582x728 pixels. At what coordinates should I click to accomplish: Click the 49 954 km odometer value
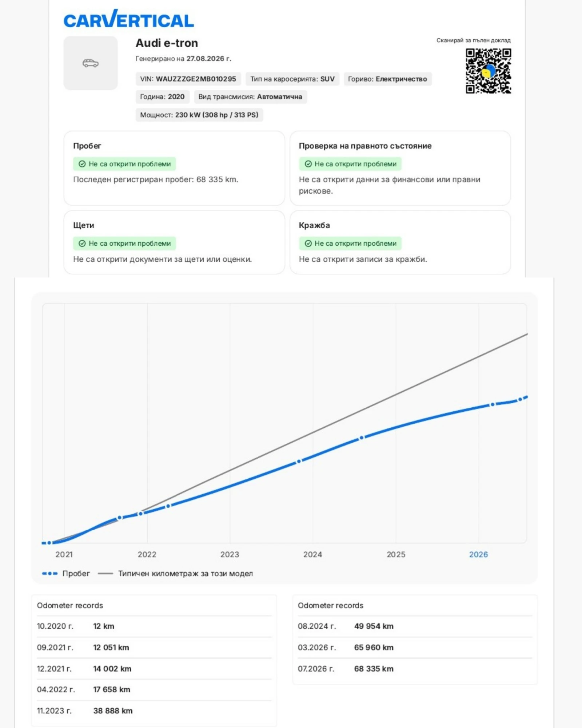click(374, 626)
